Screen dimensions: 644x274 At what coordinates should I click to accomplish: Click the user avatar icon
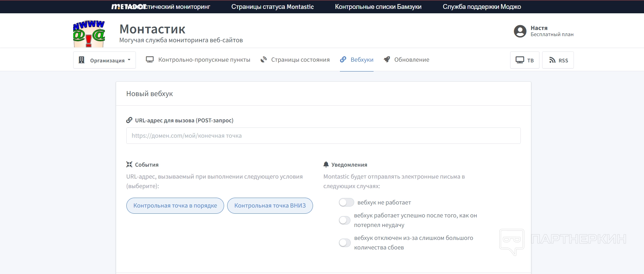(x=520, y=31)
